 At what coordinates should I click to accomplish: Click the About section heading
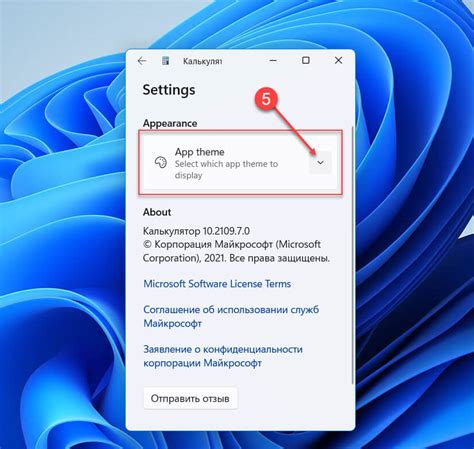[157, 212]
